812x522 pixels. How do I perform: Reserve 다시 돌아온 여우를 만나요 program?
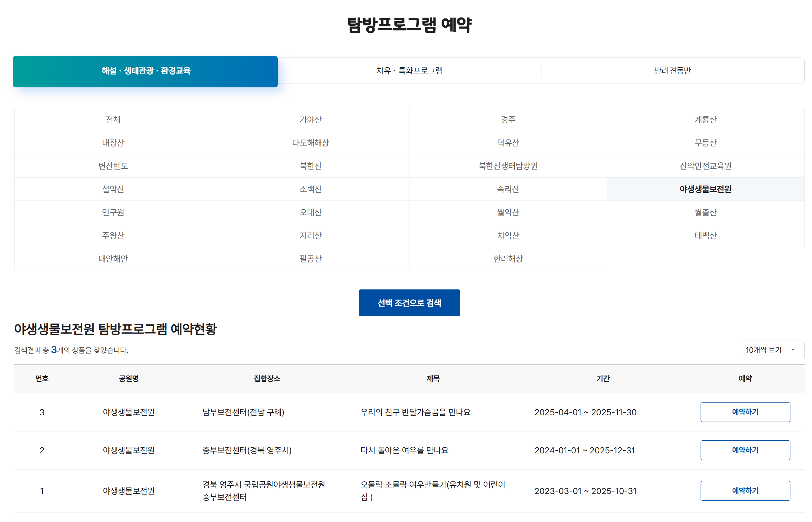745,450
